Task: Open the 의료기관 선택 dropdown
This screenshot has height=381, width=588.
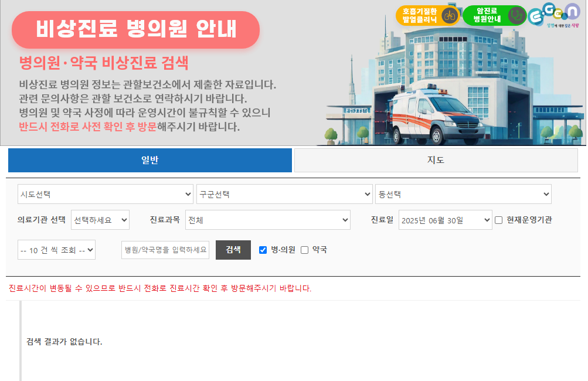Action: (x=101, y=220)
